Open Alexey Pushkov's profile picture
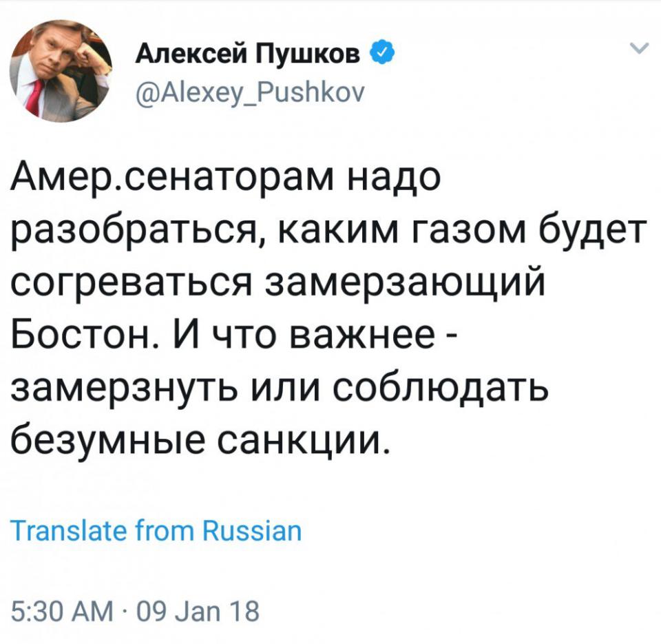This screenshot has width=661, height=644. pos(59,71)
